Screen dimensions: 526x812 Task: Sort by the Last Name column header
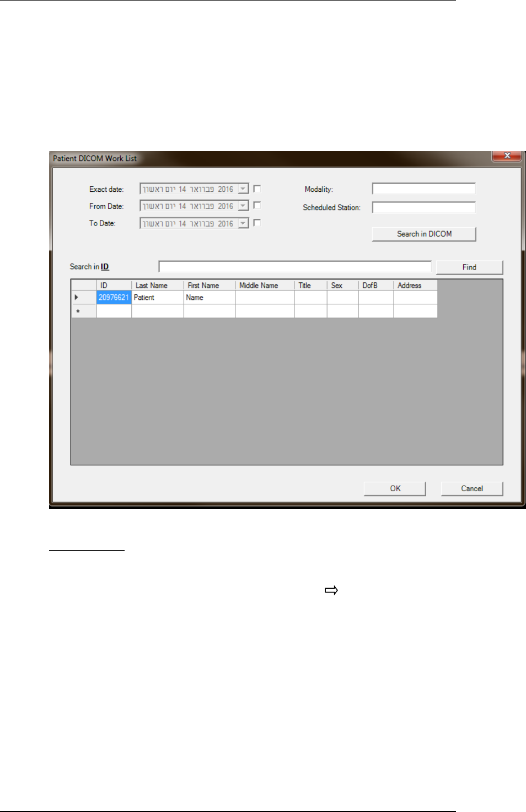pyautogui.click(x=158, y=286)
